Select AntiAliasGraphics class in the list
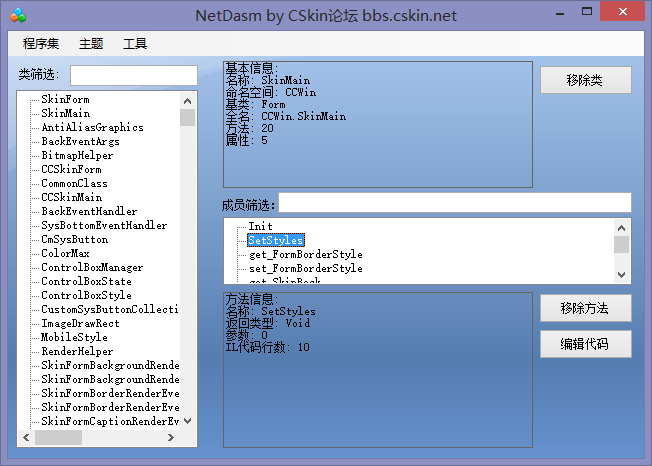This screenshot has width=652, height=466. point(92,128)
